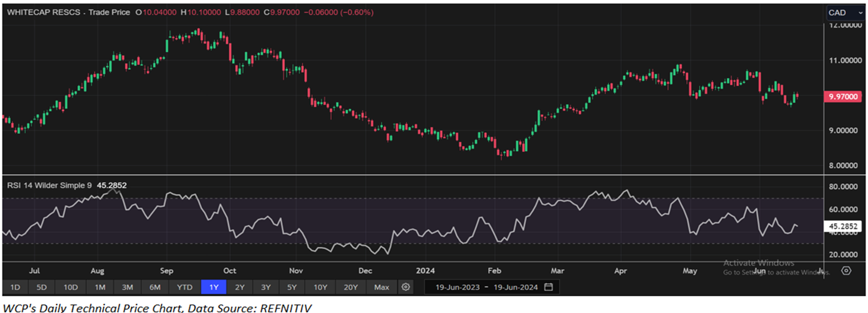Click the current price tag 9.97000
Viewport: 868px width, 313px height.
tap(842, 96)
